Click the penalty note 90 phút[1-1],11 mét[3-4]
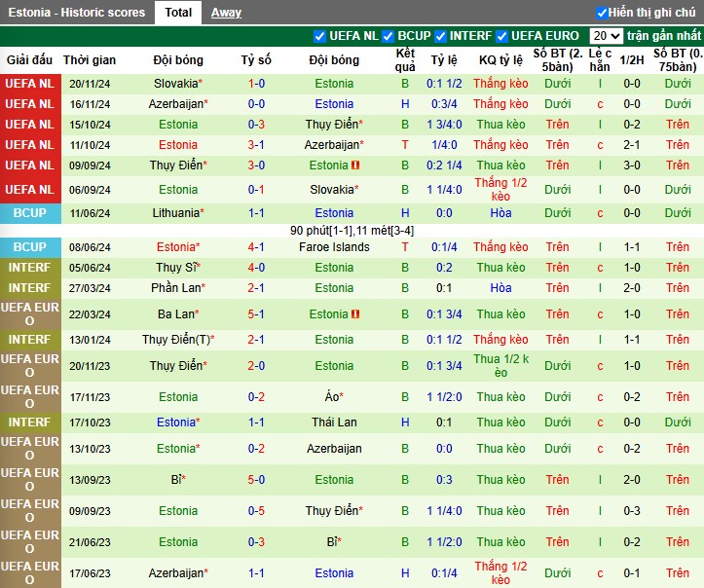 pyautogui.click(x=352, y=231)
